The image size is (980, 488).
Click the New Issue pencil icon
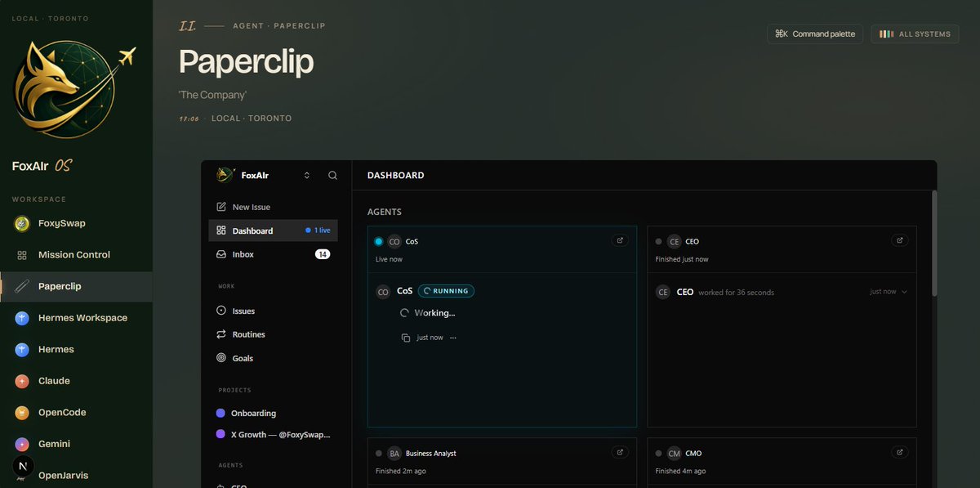pos(221,207)
